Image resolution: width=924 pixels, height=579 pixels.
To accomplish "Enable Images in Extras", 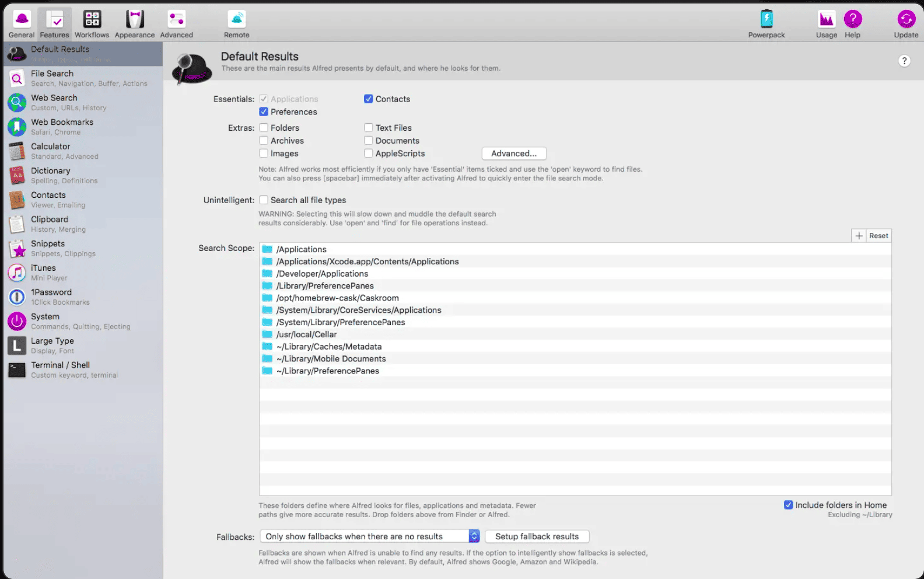I will (x=264, y=154).
